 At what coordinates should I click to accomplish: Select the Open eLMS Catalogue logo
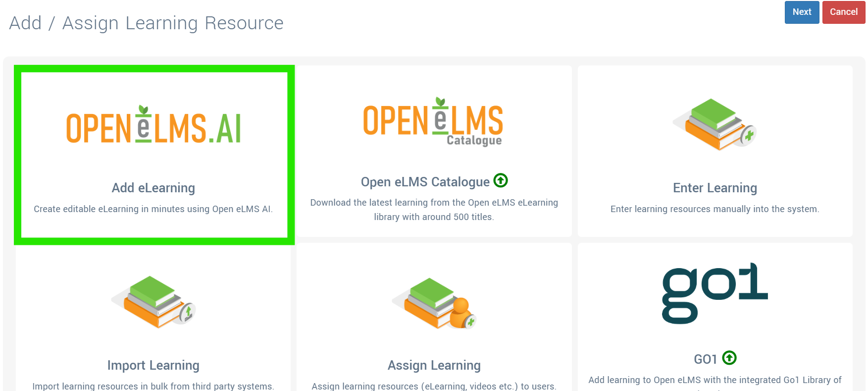click(433, 122)
